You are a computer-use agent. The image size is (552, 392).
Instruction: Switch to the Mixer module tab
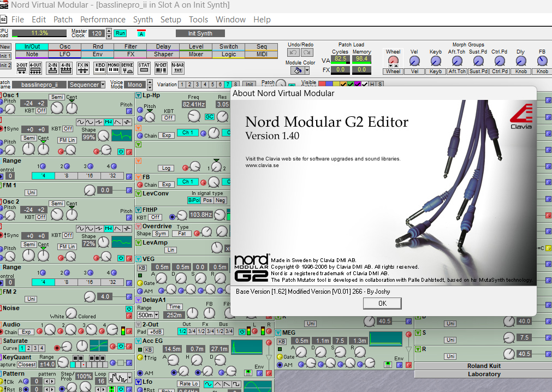pos(195,54)
